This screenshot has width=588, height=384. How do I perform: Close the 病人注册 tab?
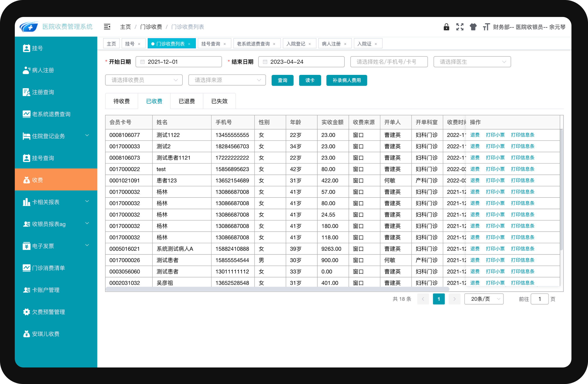[x=345, y=44]
